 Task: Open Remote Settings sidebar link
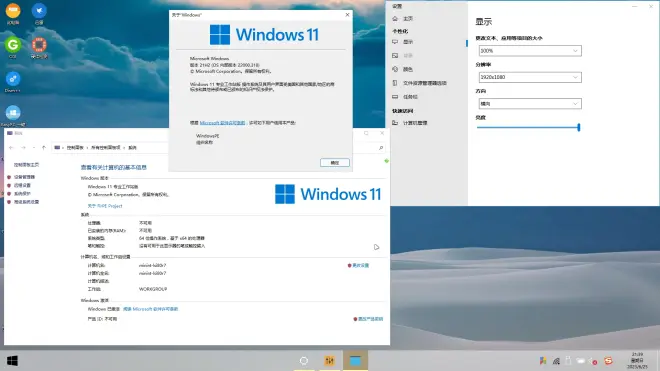22,185
